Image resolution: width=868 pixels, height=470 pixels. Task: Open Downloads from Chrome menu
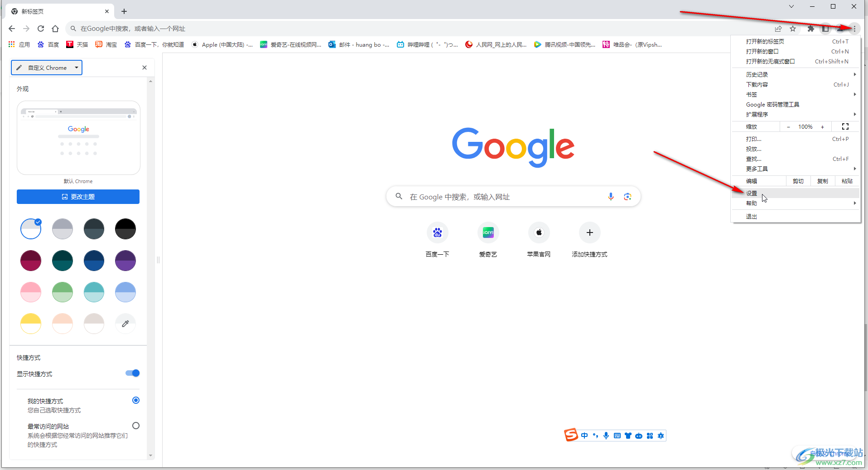tap(796, 84)
